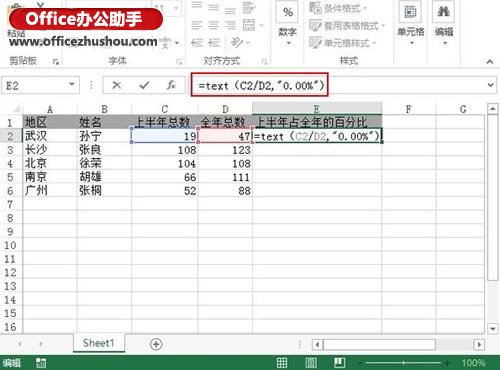Image resolution: width=500 pixels, height=370 pixels.
Task: Confirm formula with the checkmark
Action: 144,86
